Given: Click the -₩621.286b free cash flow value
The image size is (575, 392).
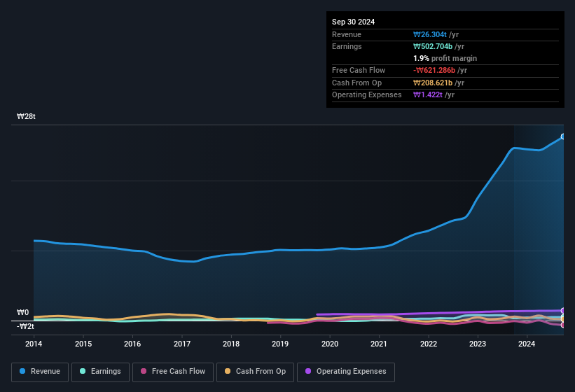Looking at the screenshot, I should (434, 70).
